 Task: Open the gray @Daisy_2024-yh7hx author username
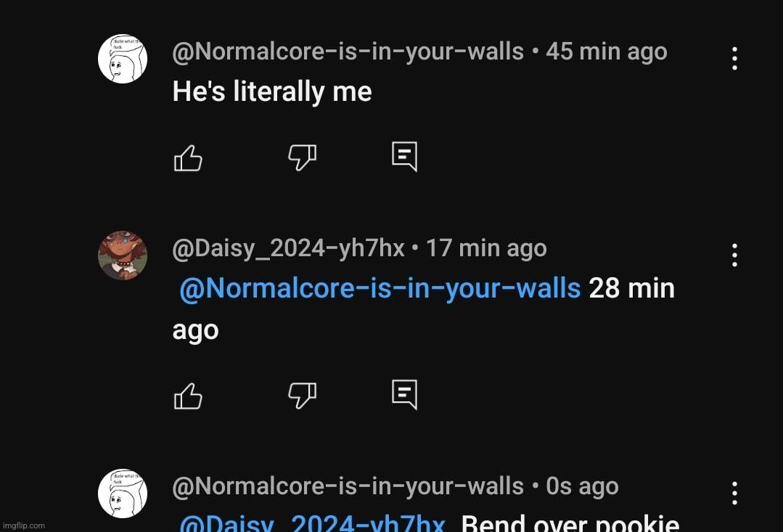coord(288,249)
